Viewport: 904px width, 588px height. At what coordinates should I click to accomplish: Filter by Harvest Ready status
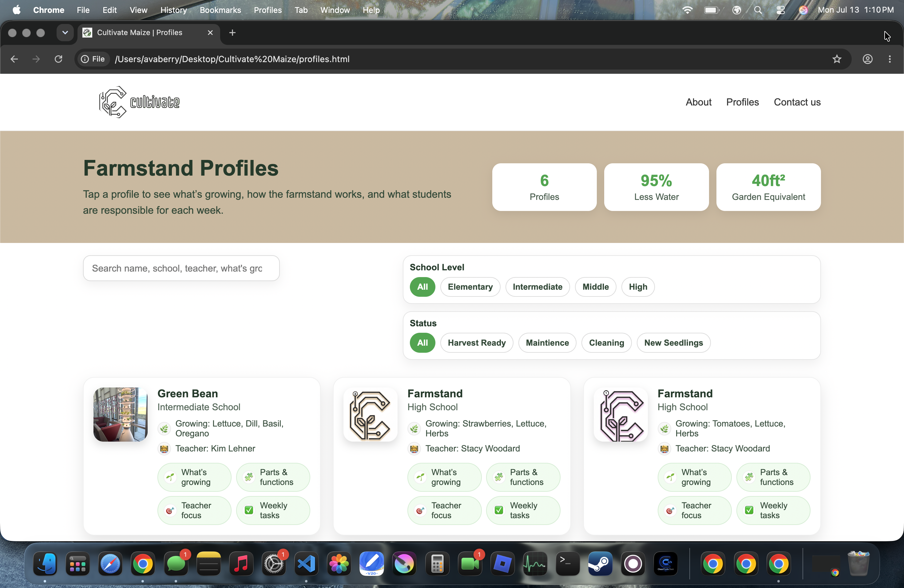tap(476, 343)
